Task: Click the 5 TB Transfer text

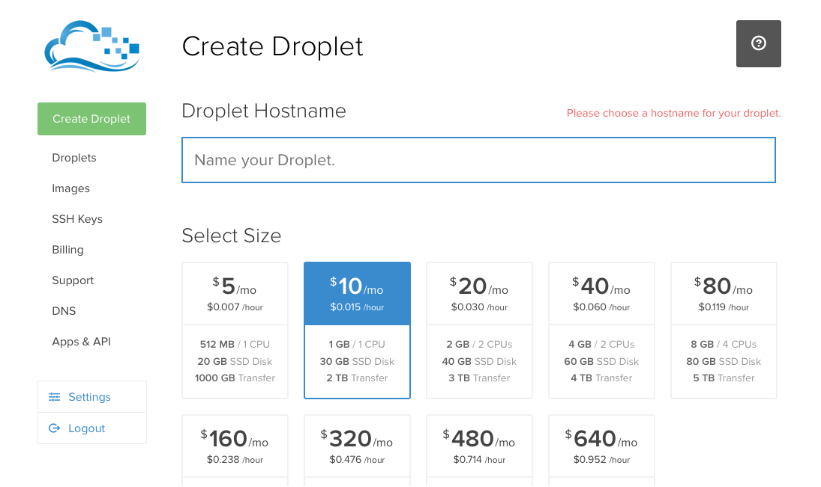Action: coord(724,378)
